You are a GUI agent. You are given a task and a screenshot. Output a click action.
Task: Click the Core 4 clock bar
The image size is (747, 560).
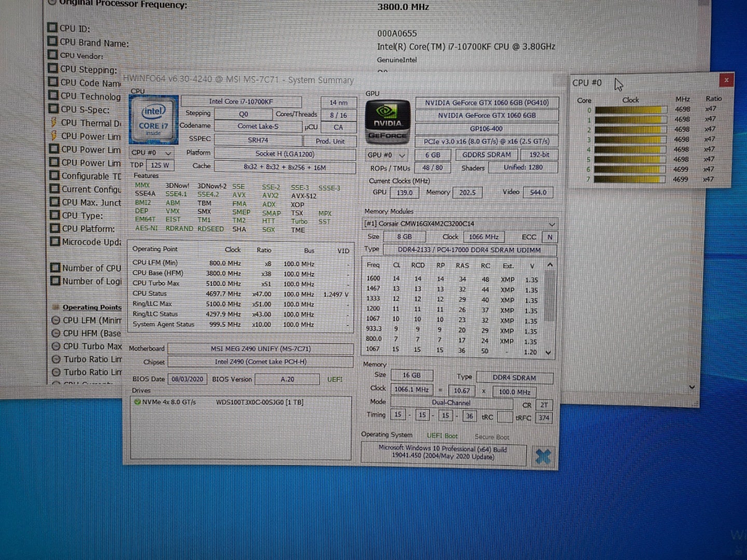pos(630,149)
